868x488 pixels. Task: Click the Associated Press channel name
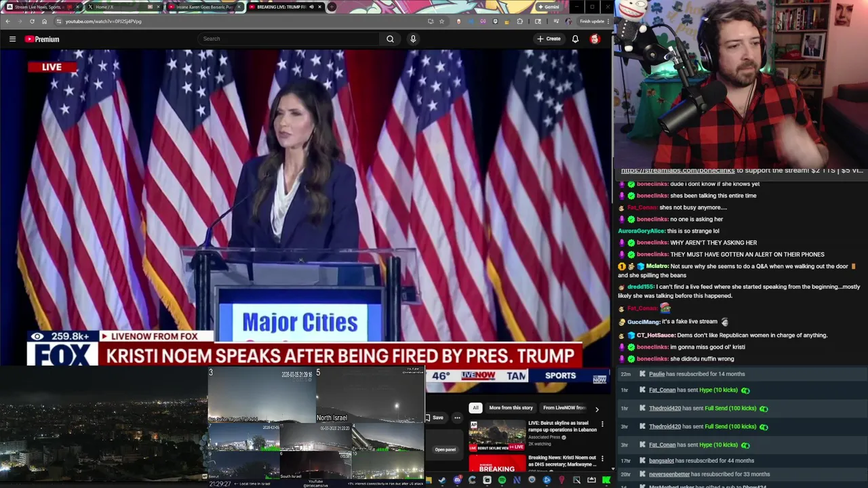coord(545,437)
